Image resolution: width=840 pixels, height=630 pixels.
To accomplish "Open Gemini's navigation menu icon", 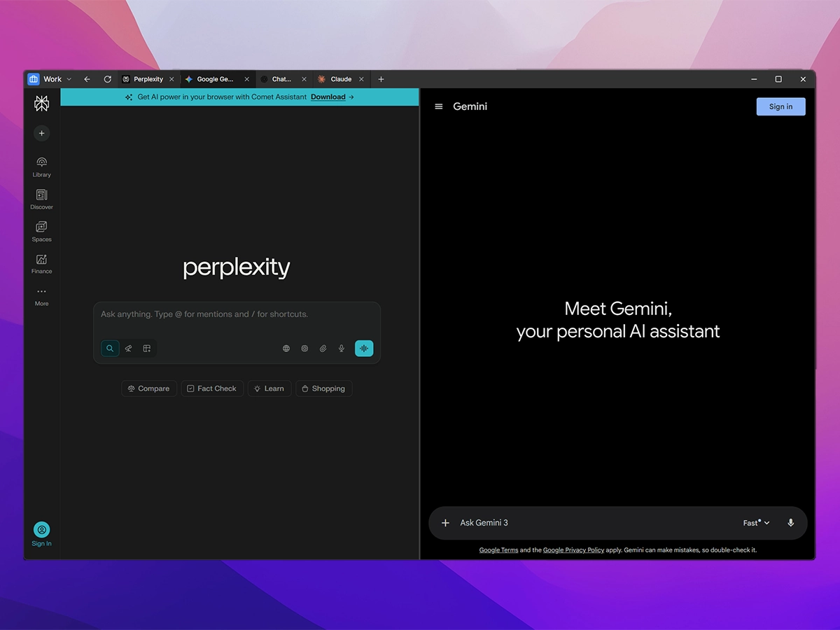I will (x=438, y=106).
